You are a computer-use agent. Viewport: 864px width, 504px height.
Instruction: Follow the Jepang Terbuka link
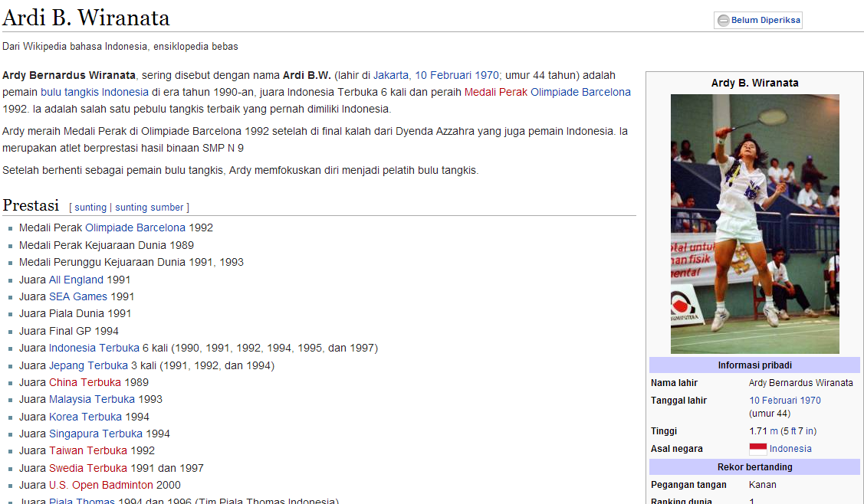(x=88, y=365)
